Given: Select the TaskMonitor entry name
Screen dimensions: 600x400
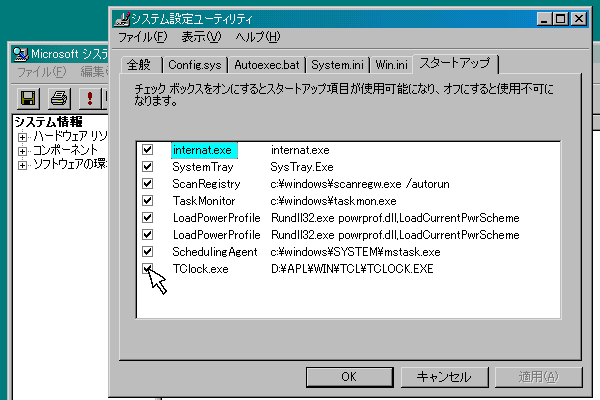Looking at the screenshot, I should click(x=204, y=201).
